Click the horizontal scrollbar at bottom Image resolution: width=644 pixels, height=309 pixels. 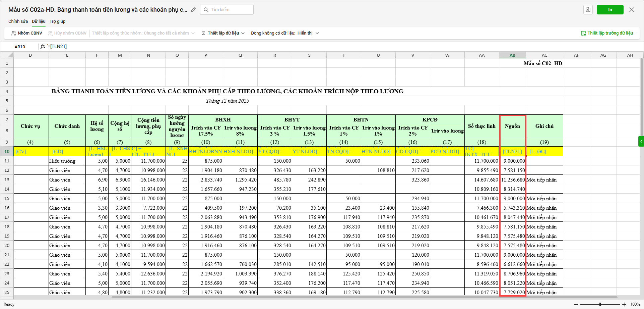(x=364, y=297)
